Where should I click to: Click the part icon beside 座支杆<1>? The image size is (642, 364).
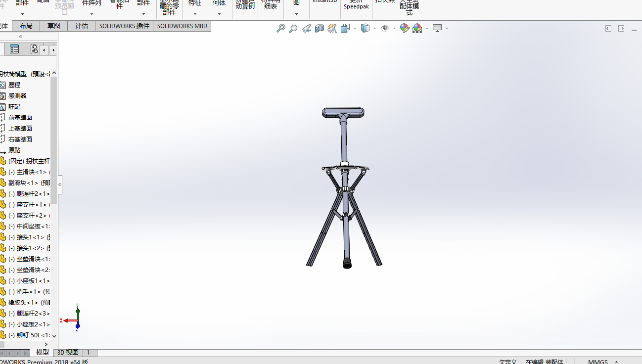[x=3, y=205]
